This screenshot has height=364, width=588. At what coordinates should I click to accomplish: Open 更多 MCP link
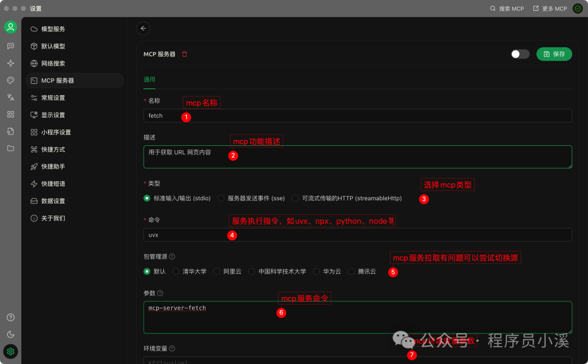tap(550, 9)
